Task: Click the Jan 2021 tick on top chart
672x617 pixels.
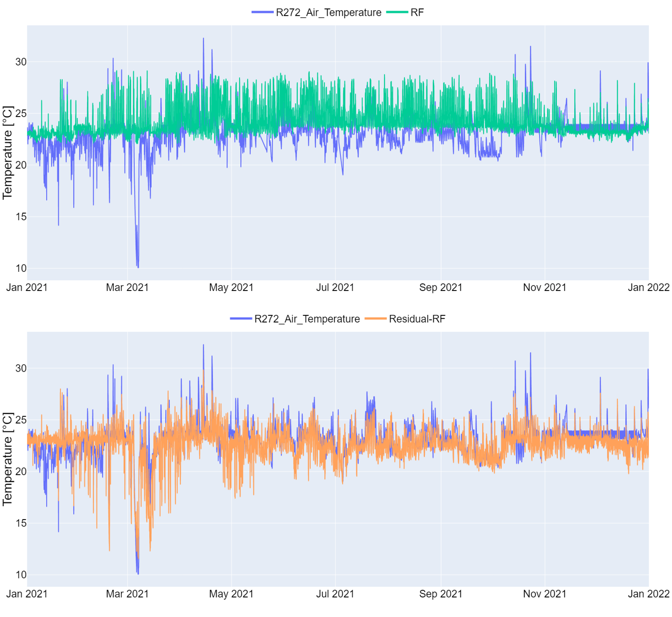Action: click(x=27, y=288)
